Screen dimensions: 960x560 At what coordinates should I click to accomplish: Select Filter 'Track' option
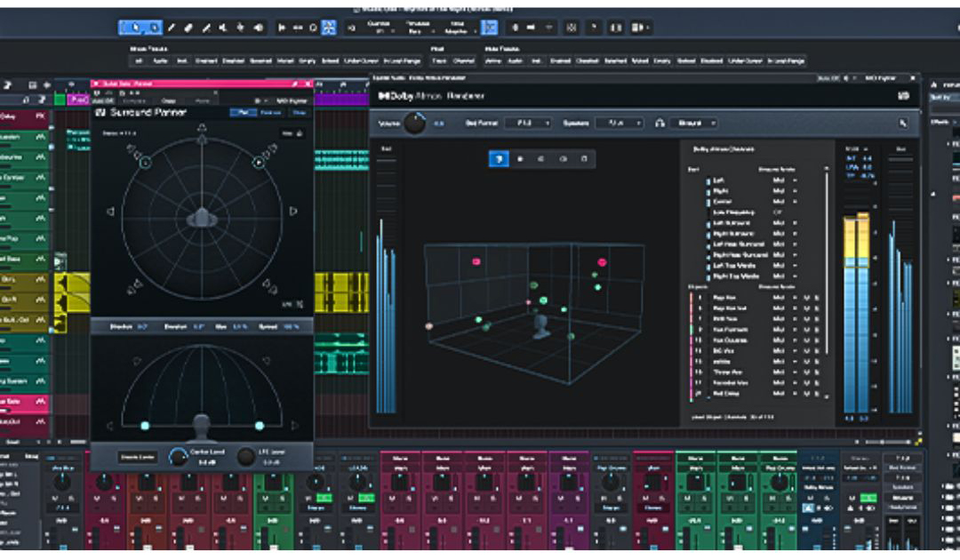[439, 61]
